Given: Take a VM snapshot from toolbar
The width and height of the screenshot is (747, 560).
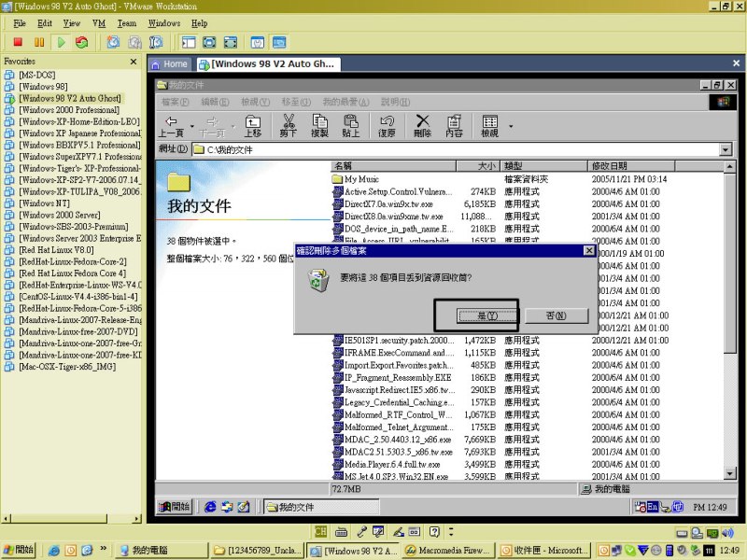Looking at the screenshot, I should 113,42.
